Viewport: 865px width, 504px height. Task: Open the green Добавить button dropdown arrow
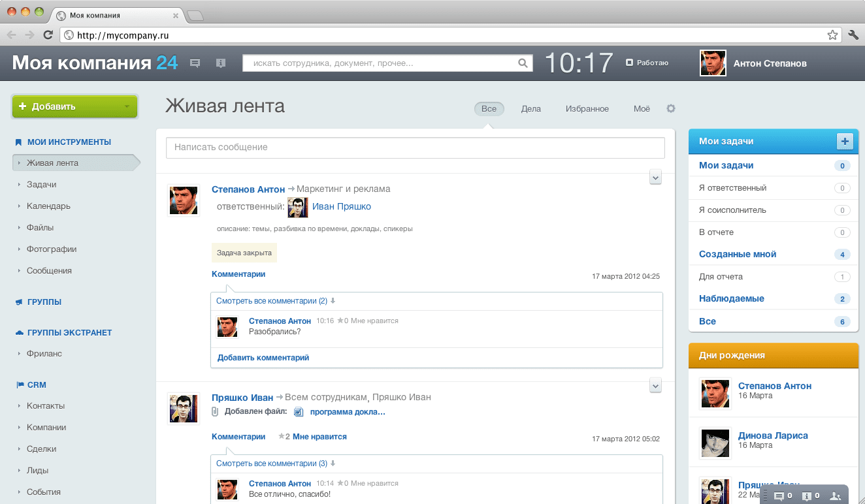click(127, 106)
